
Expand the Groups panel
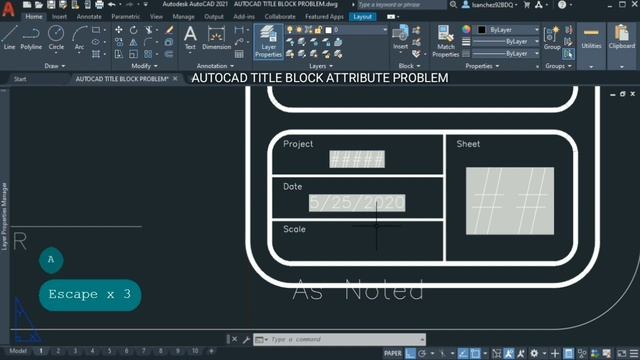click(558, 66)
